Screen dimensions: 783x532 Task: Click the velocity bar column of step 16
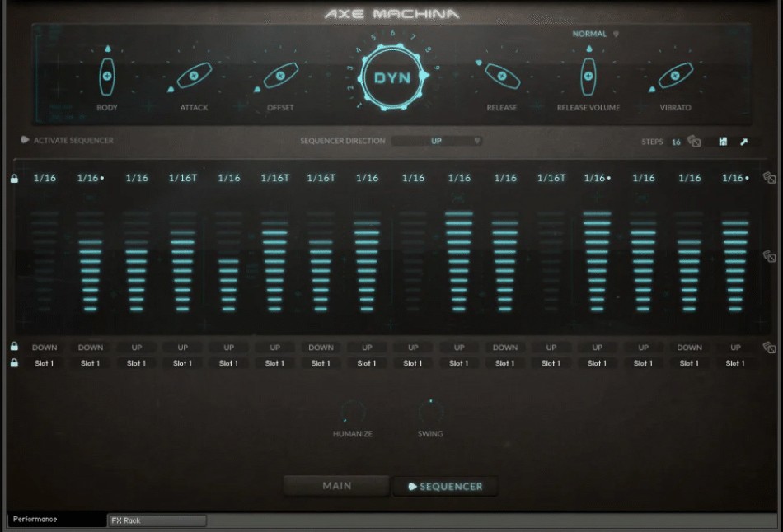click(735, 260)
